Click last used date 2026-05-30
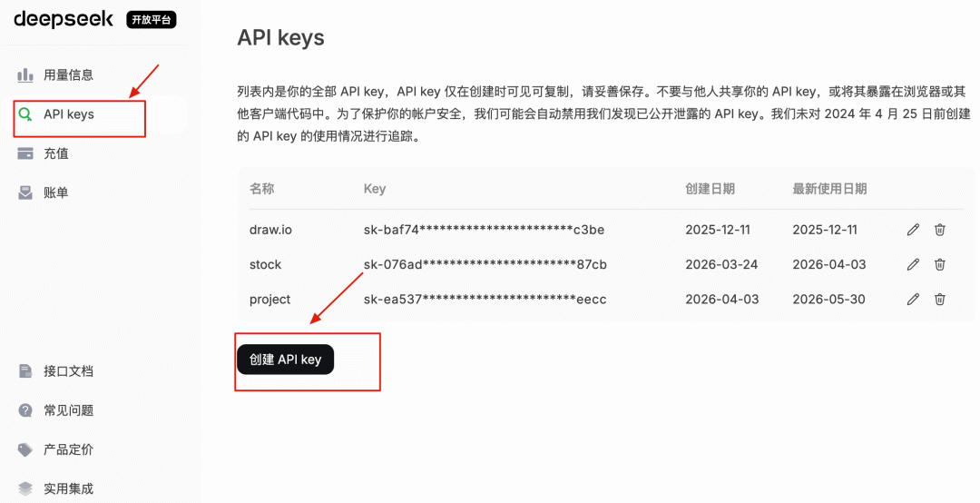The image size is (980, 503). [x=828, y=299]
